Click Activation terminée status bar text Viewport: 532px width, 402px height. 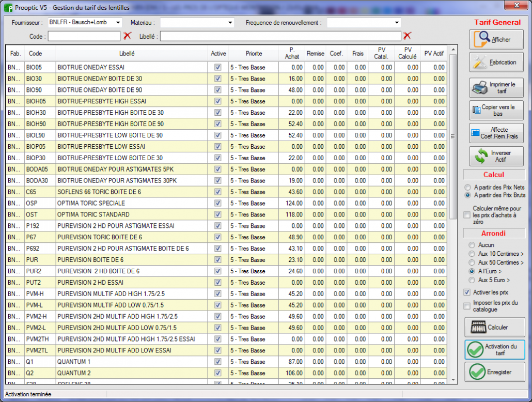pos(28,394)
